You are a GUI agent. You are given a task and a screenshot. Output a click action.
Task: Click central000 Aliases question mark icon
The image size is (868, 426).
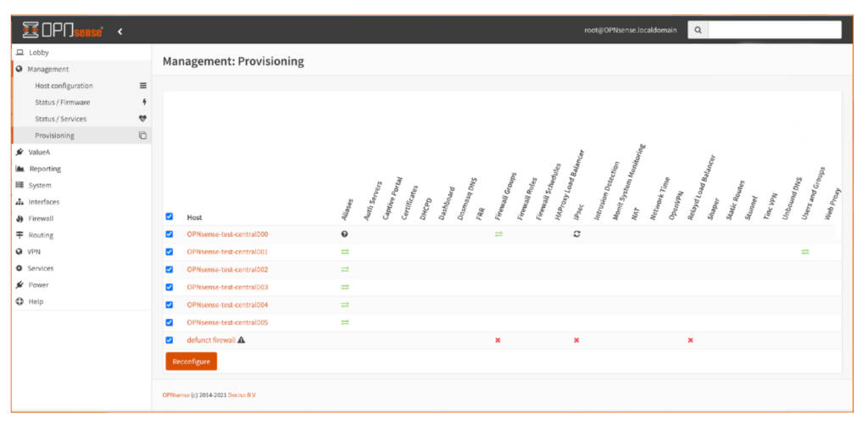[344, 234]
